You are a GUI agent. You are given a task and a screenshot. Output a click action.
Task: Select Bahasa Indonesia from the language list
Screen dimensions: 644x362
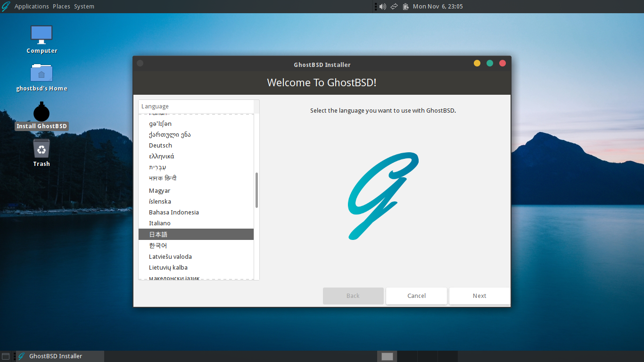pyautogui.click(x=196, y=213)
